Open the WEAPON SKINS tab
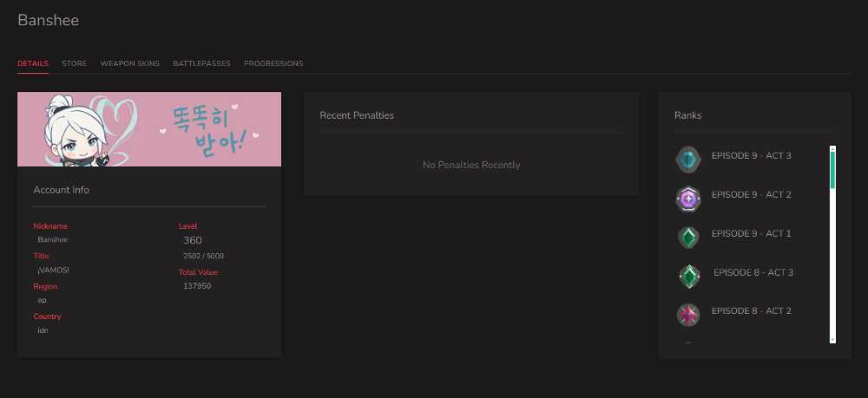The height and width of the screenshot is (398, 868). (x=130, y=63)
